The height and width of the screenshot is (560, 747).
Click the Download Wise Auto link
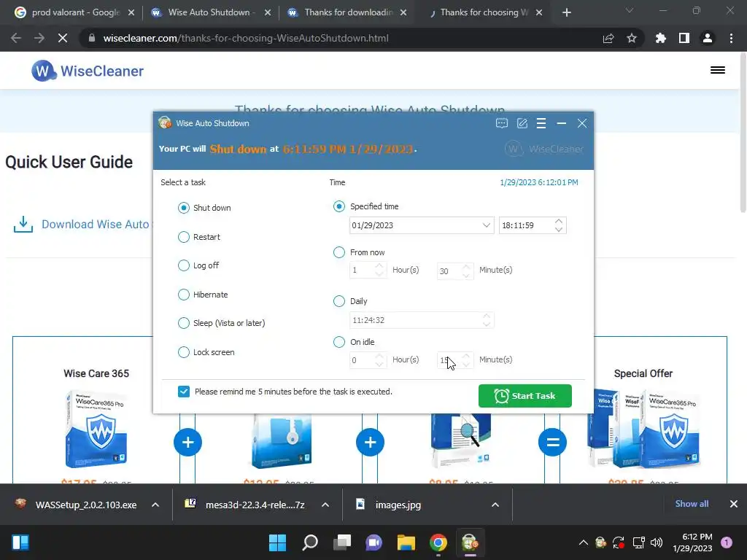coord(97,225)
